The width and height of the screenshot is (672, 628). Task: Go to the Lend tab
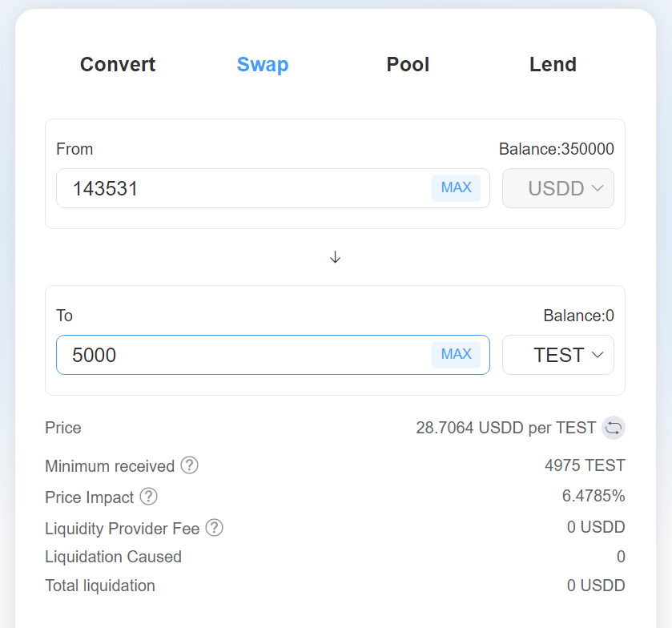pyautogui.click(x=553, y=65)
